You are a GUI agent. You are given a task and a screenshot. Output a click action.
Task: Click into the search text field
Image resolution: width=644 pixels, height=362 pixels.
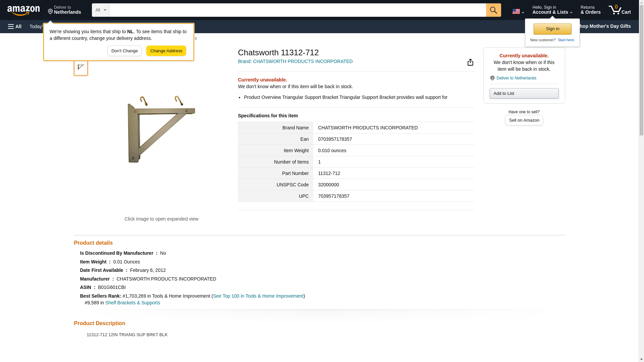(297, 10)
